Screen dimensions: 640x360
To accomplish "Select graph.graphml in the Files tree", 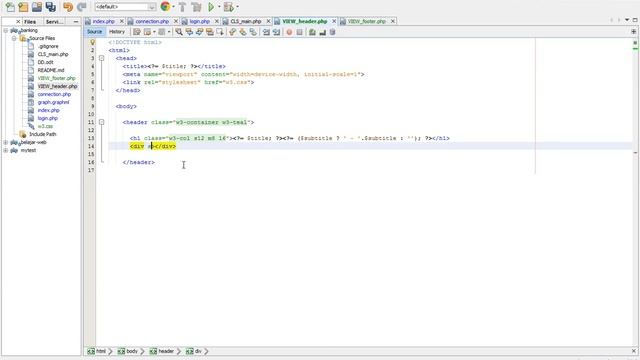I will [53, 102].
